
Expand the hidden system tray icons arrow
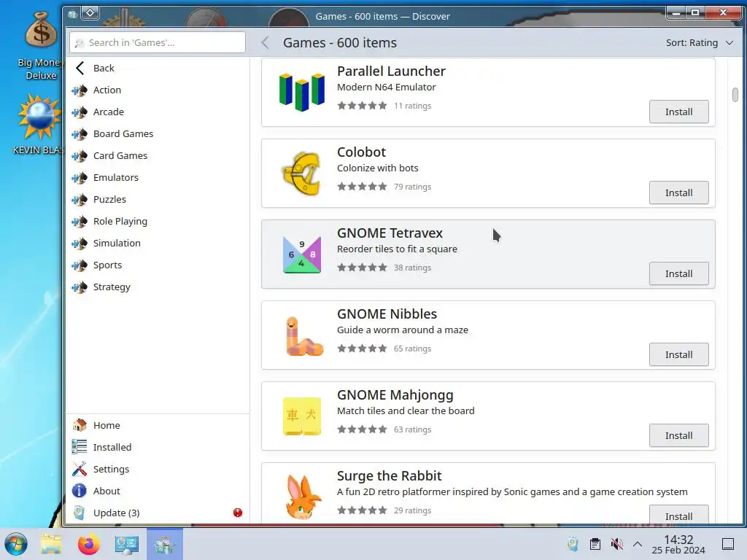638,544
